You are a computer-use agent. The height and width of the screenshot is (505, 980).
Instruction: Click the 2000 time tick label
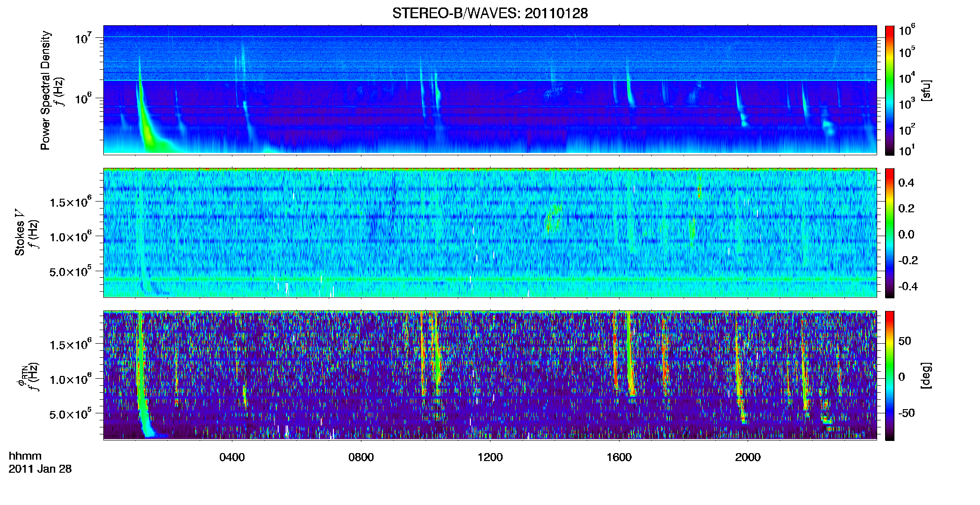pos(748,457)
